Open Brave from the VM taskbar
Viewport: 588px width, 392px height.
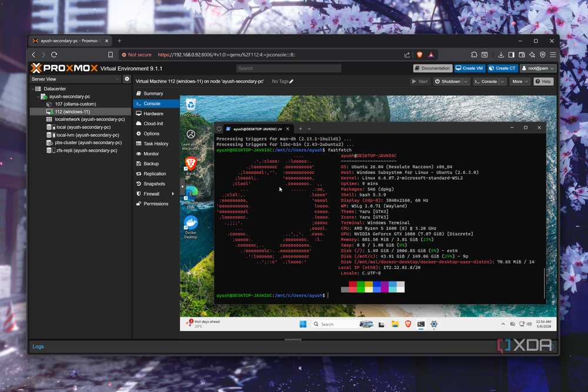click(408, 324)
